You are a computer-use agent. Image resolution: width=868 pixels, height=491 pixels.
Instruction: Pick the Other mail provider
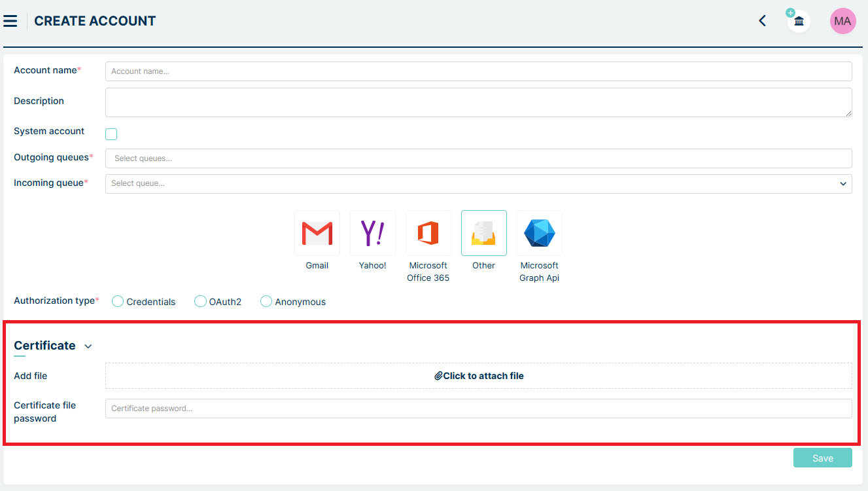pyautogui.click(x=483, y=233)
